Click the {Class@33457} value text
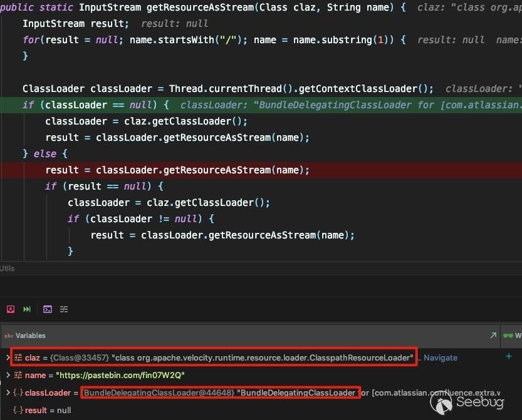Viewport: 522px width, 420px height. (80, 358)
